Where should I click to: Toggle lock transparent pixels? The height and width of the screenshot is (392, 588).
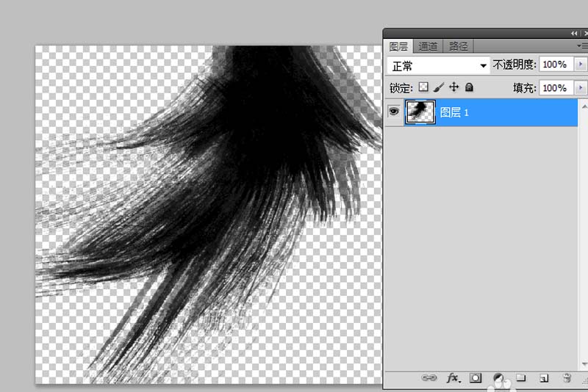pos(423,87)
